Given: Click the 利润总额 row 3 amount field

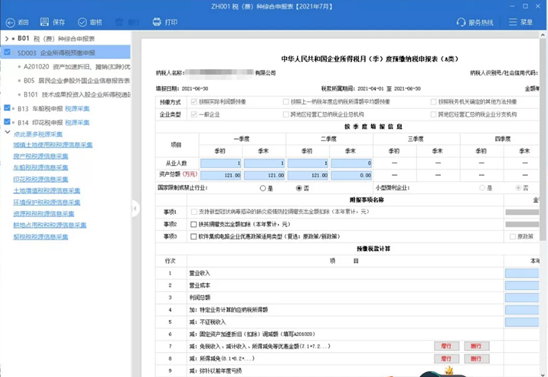Looking at the screenshot, I should click(x=522, y=298).
